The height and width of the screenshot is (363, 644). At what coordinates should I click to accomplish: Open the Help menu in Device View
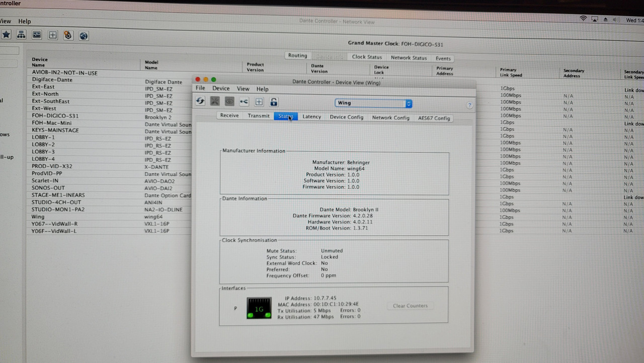262,89
